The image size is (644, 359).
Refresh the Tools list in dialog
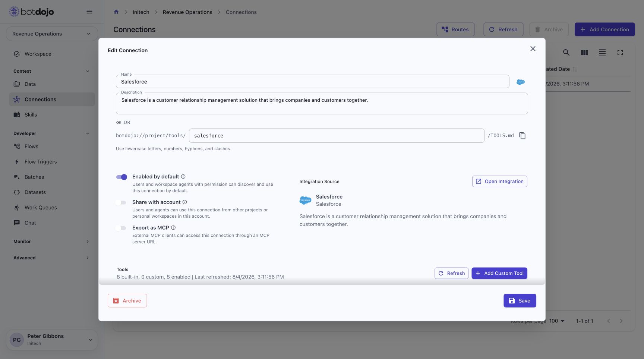[x=451, y=273]
